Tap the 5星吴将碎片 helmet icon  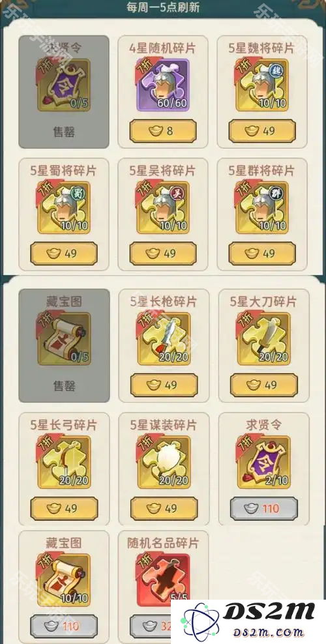pyautogui.click(x=163, y=207)
